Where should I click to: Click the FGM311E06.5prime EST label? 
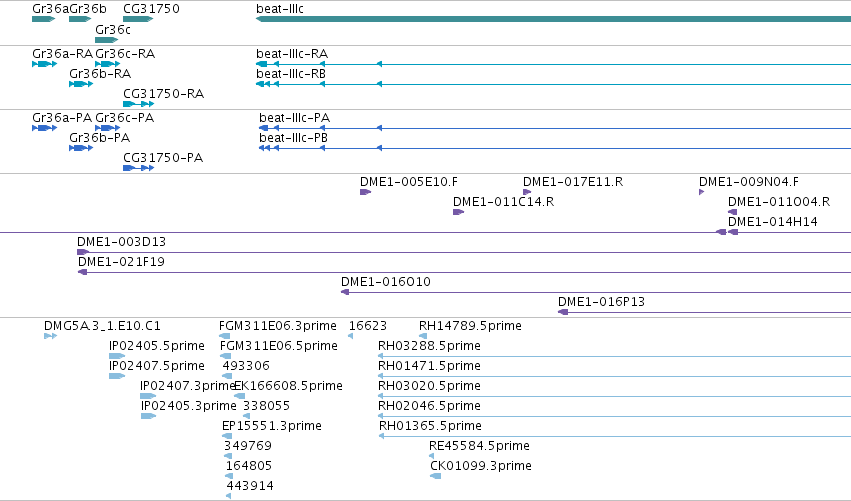[278, 346]
